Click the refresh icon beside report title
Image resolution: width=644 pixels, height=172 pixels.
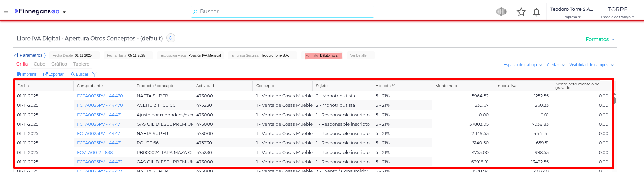pos(171,38)
